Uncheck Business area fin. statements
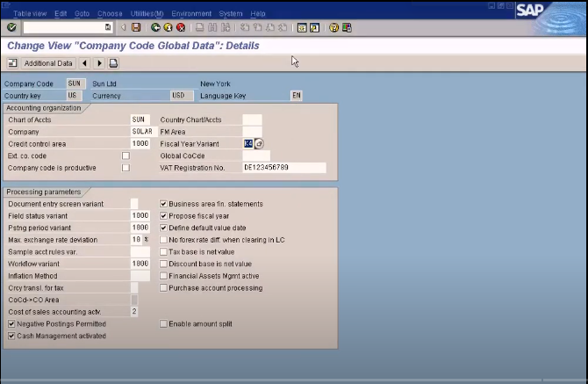Image resolution: width=588 pixels, height=384 pixels. point(163,204)
